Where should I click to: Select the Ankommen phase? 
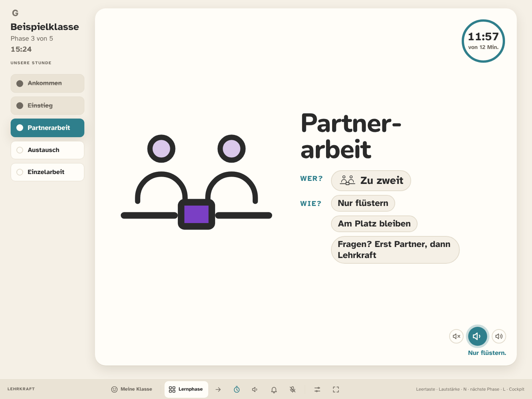pyautogui.click(x=47, y=83)
